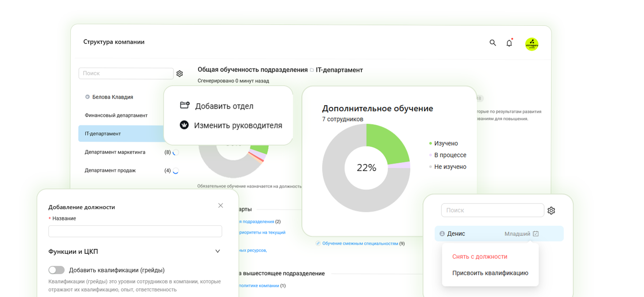Click the (4) count beside Департамент продаж
Viewport: 644px width, 297px height.
[167, 170]
